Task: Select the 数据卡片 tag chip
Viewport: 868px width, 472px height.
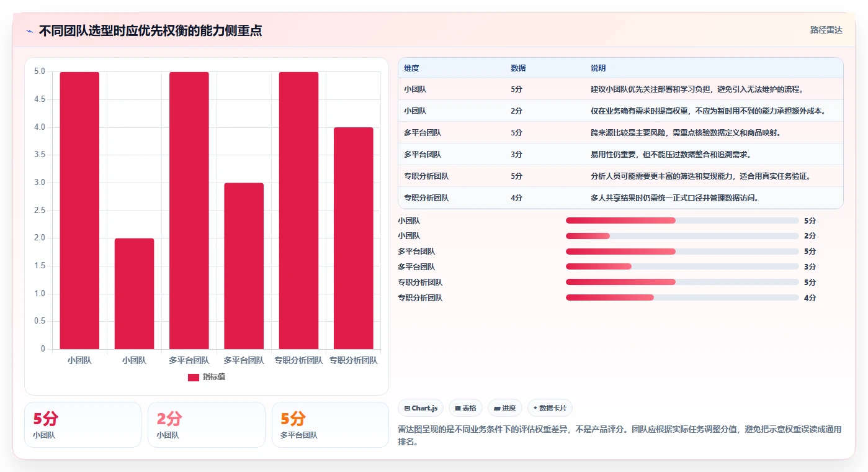Action: (550, 408)
